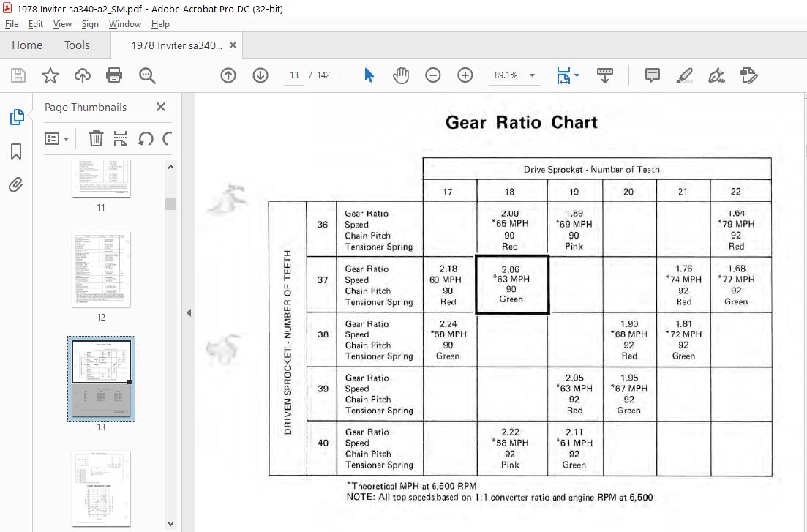This screenshot has width=807, height=532.
Task: Print the document
Action: tap(113, 75)
